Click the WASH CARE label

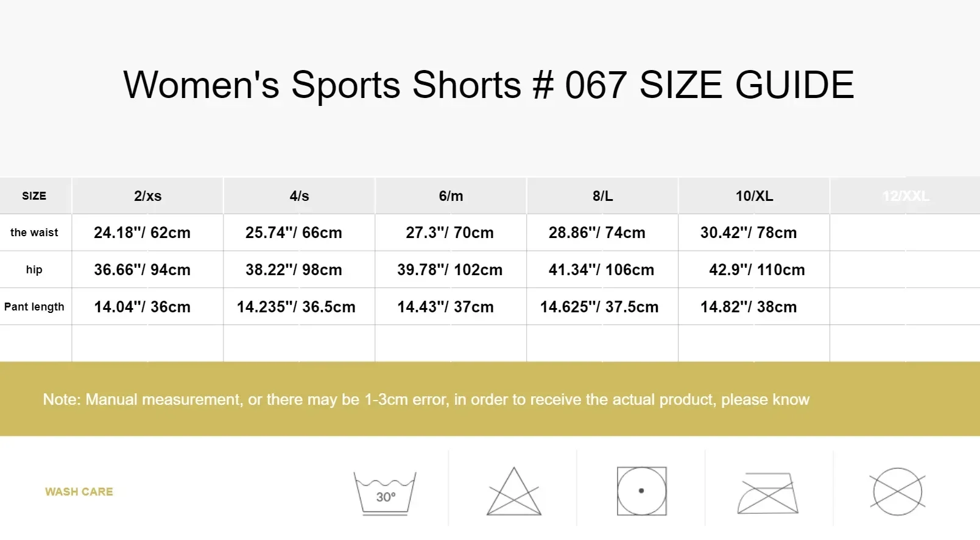point(79,491)
